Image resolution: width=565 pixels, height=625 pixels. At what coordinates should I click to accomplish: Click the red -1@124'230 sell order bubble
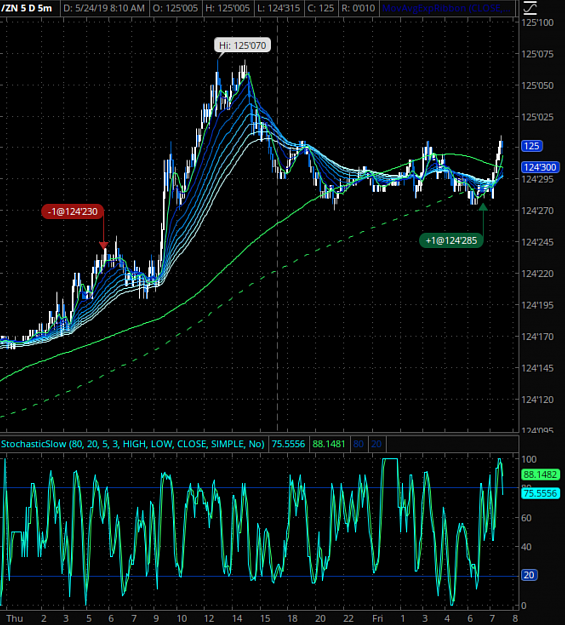(x=73, y=212)
